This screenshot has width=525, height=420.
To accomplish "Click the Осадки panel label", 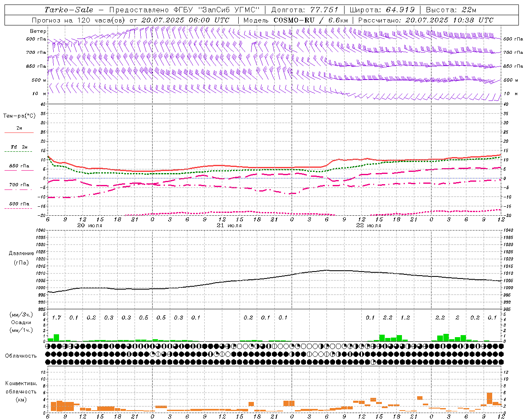I will coord(21,322).
